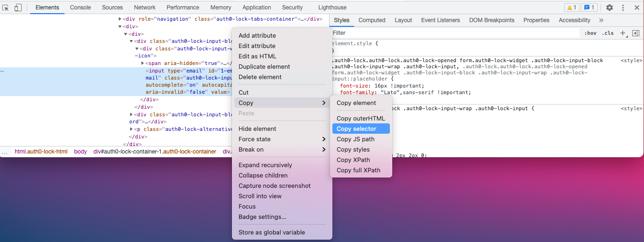Choose Duplicate element
The image size is (644, 242).
tap(282, 67)
